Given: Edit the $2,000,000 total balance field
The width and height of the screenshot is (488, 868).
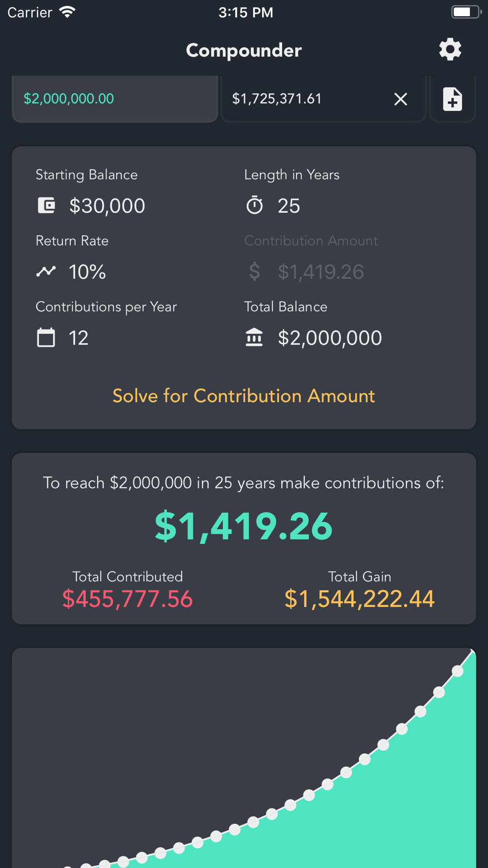Looking at the screenshot, I should (x=330, y=338).
